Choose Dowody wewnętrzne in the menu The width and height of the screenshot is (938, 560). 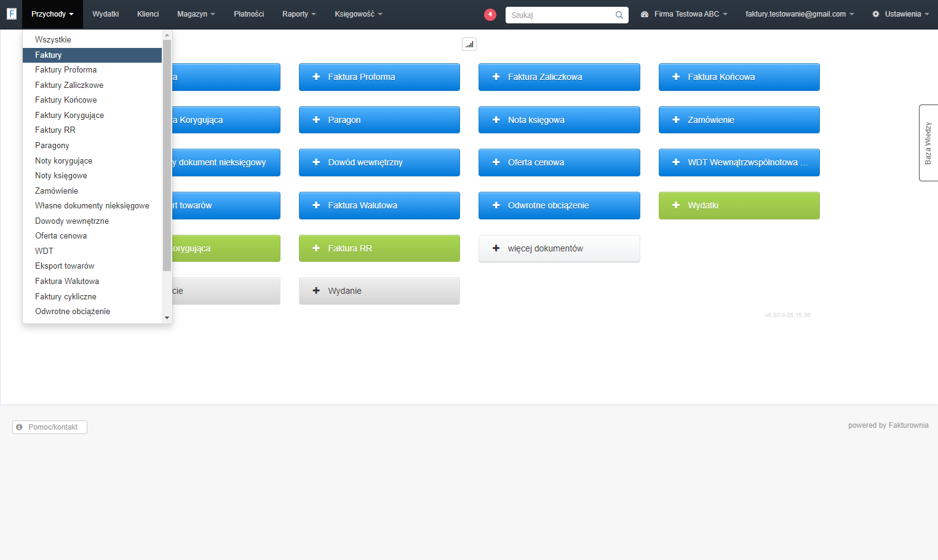tap(92, 221)
